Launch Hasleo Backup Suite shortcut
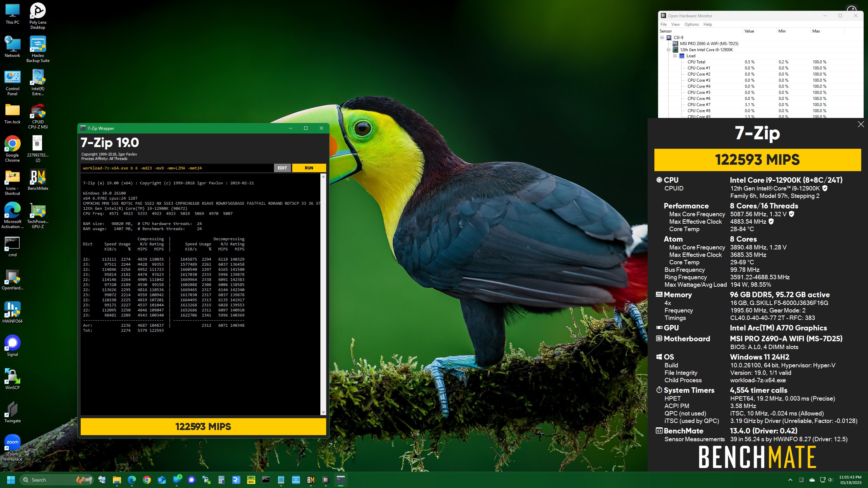Image resolution: width=868 pixels, height=488 pixels. click(38, 49)
